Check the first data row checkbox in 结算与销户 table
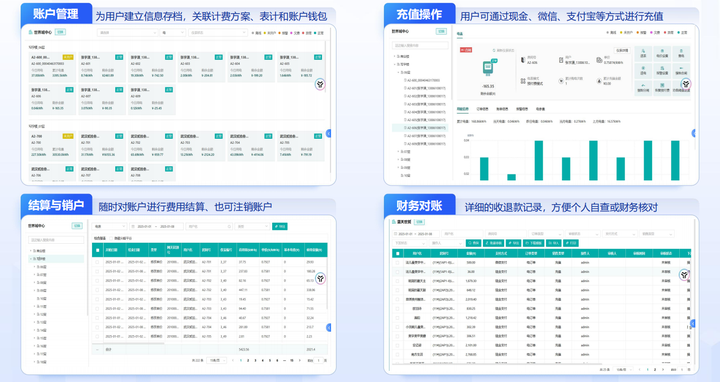This screenshot has height=382, width=720. pos(97,262)
